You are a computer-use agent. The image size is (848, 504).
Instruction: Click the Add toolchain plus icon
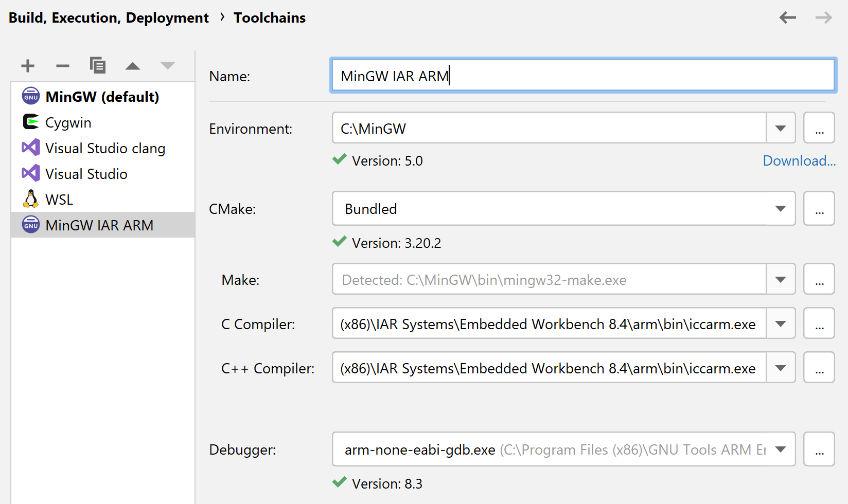(28, 66)
